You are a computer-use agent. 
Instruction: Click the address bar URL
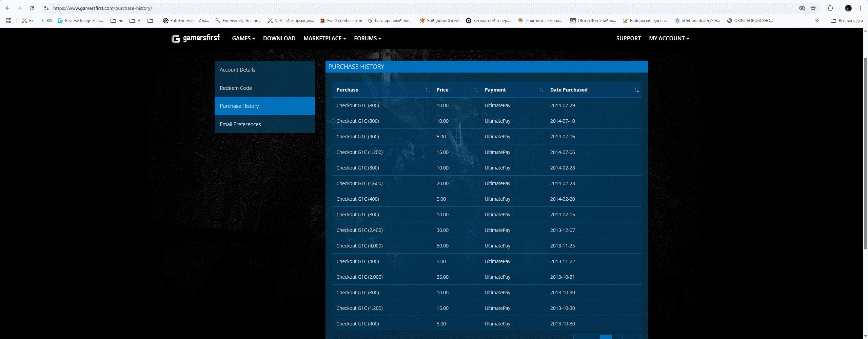pos(103,8)
